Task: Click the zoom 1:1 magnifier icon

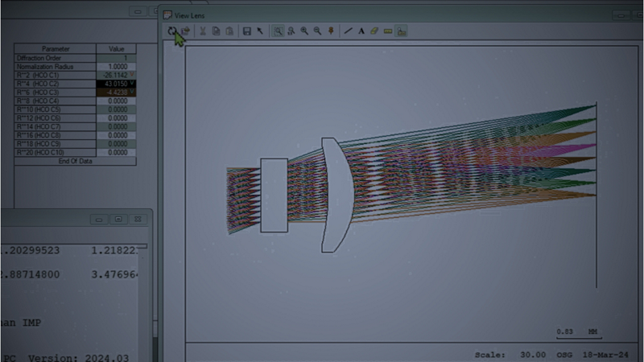Action: click(x=291, y=31)
